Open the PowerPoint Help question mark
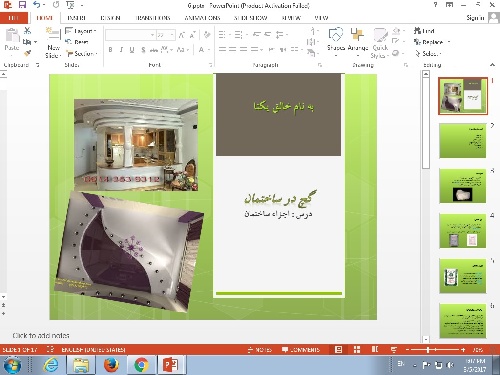 click(435, 5)
